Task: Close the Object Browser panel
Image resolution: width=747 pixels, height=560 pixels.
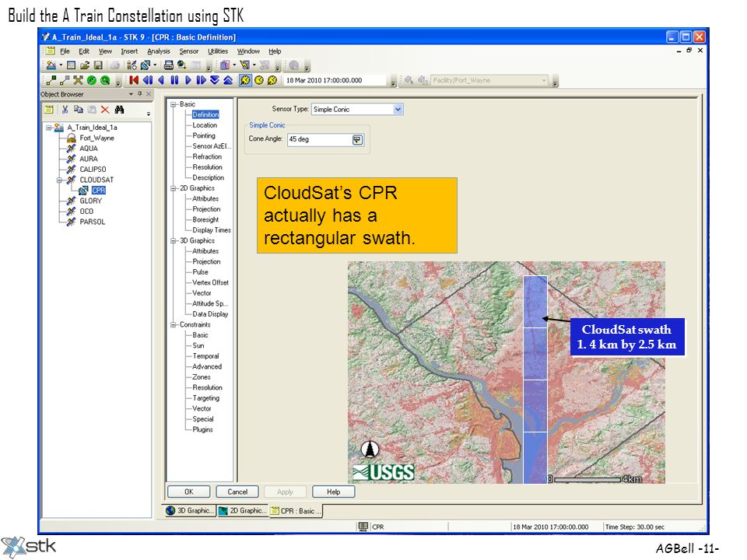Action: click(x=149, y=94)
